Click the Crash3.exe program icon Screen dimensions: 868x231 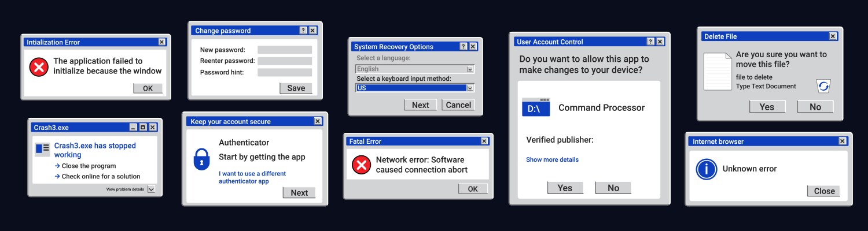pyautogui.click(x=42, y=149)
